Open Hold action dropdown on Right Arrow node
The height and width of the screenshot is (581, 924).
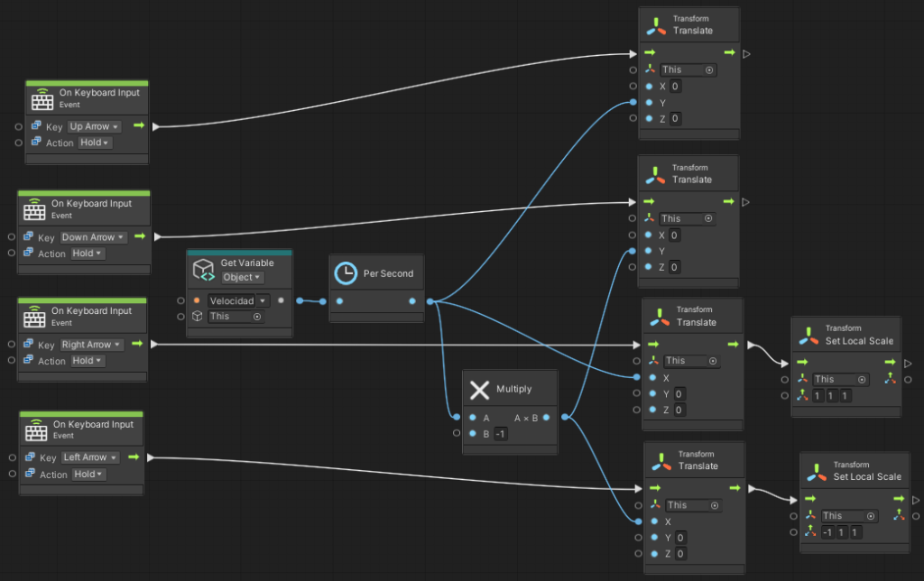pos(88,361)
